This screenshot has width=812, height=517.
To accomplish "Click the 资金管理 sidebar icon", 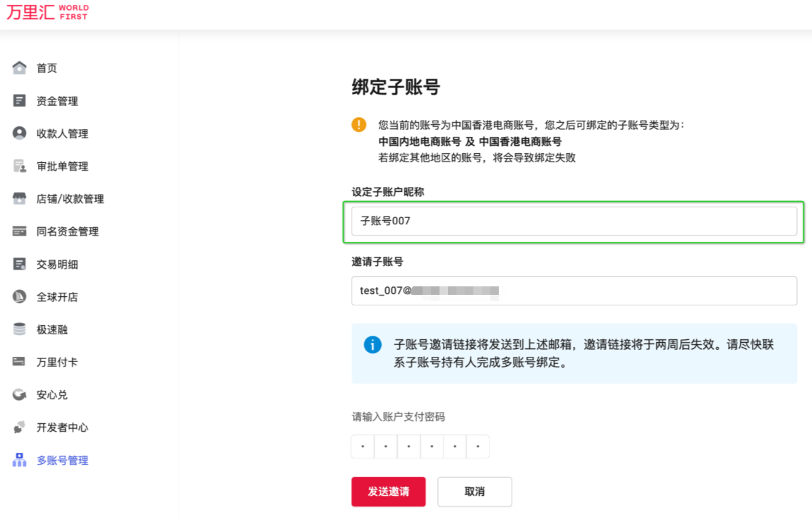I will (20, 101).
